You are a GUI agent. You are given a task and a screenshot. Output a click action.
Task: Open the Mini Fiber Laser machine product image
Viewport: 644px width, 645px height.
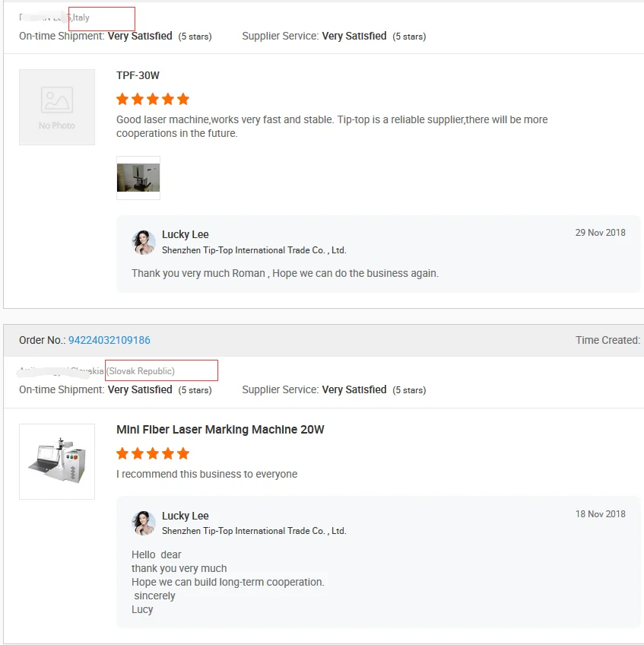(57, 462)
